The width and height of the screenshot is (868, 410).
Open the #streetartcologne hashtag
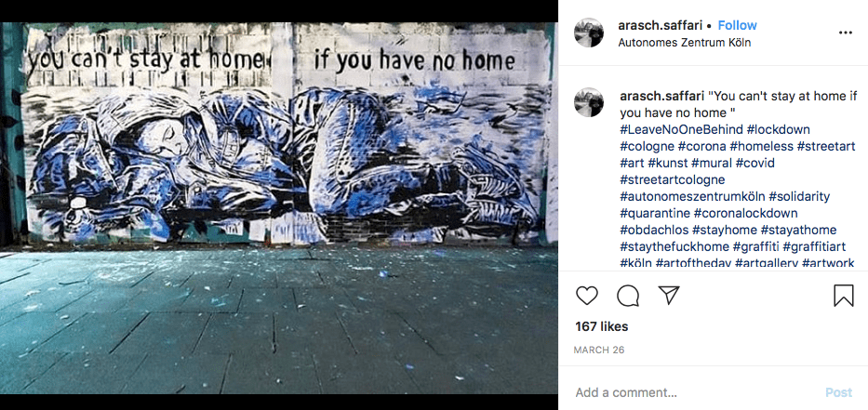point(673,179)
